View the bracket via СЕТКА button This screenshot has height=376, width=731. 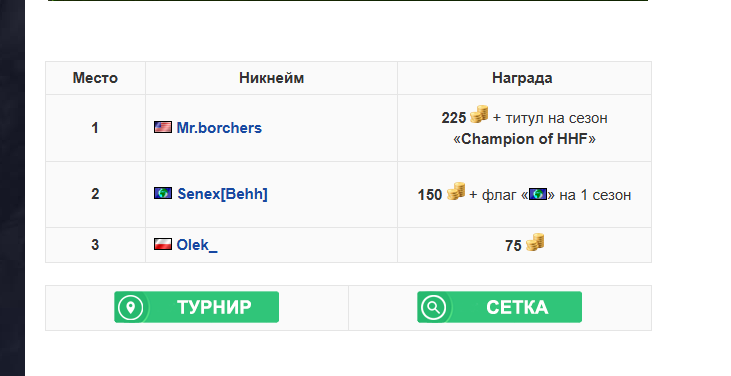pos(499,307)
